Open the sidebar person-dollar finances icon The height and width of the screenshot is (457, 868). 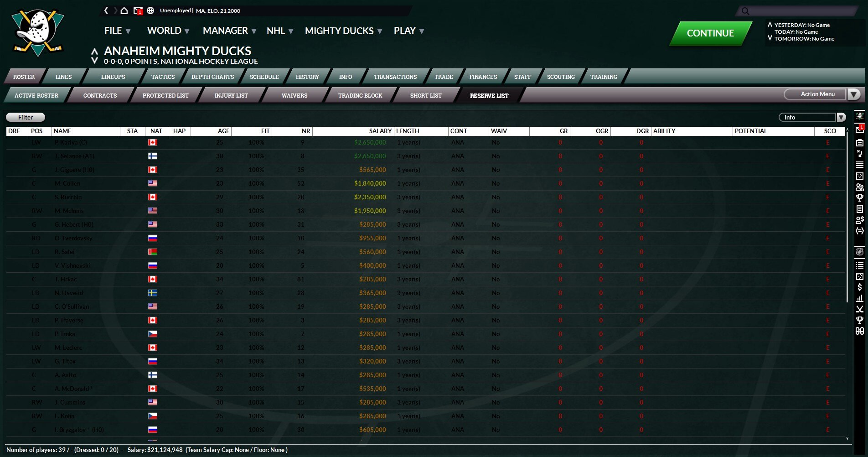pyautogui.click(x=860, y=220)
